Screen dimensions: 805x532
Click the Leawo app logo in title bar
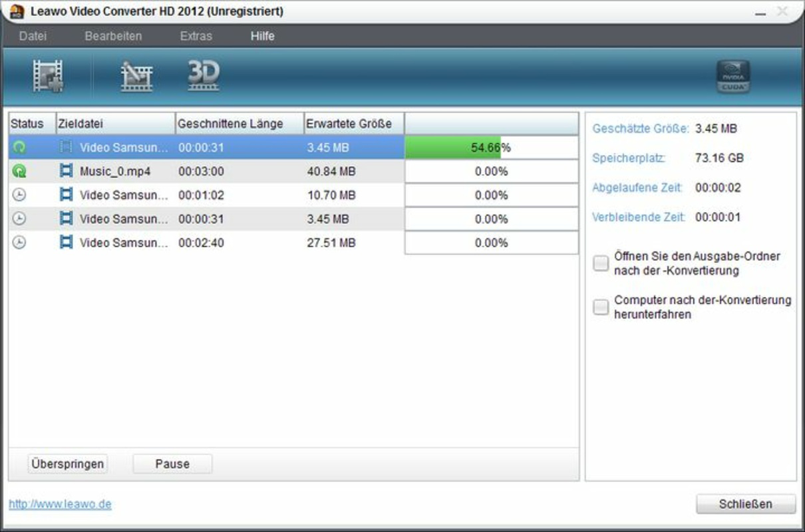point(17,11)
